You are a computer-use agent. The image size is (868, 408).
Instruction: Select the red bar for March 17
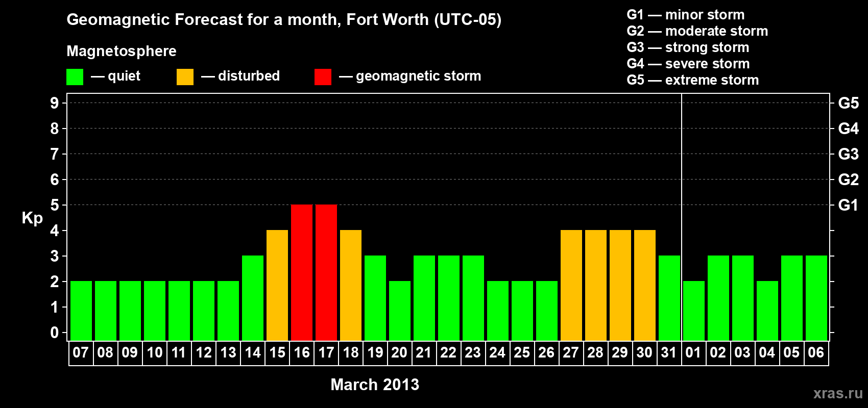click(326, 272)
